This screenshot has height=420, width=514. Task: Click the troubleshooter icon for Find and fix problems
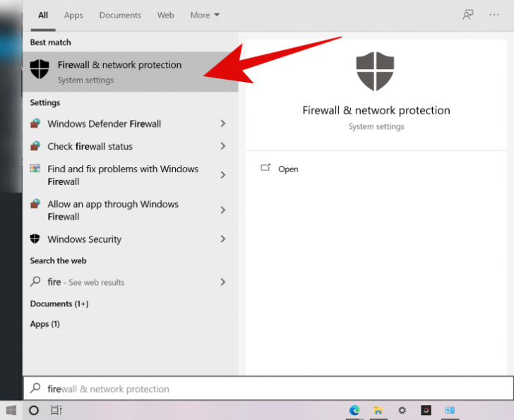click(35, 169)
